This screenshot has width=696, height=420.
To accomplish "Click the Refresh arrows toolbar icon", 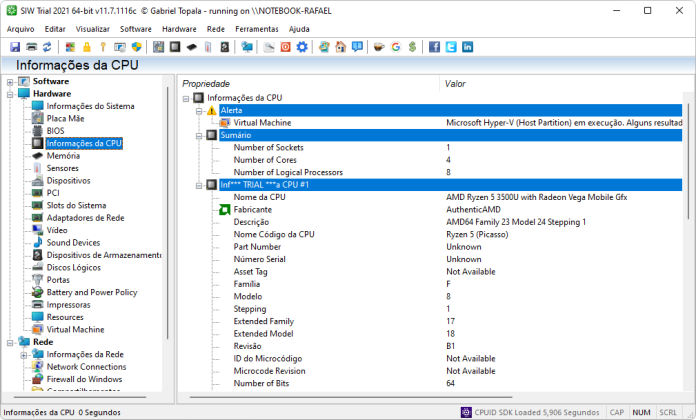I will click(47, 47).
